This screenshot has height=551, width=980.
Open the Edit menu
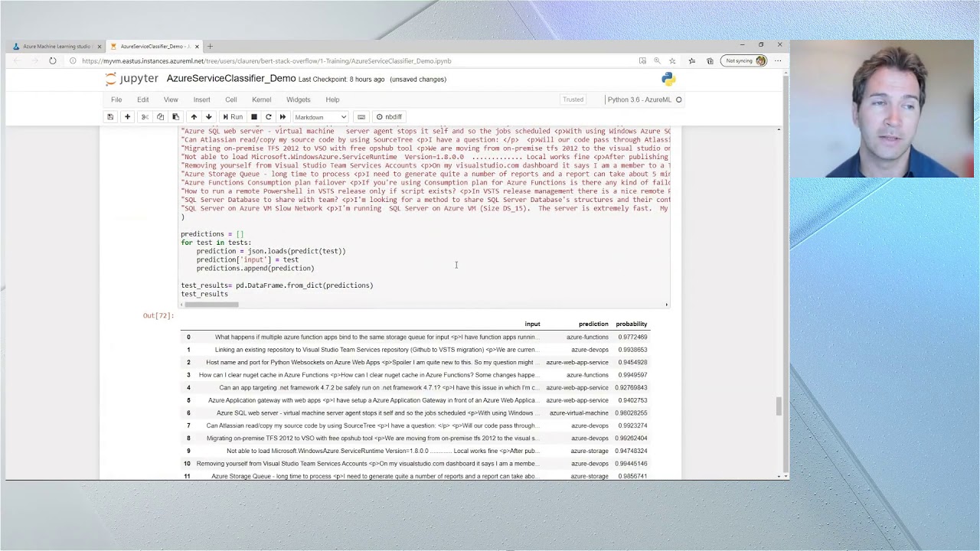pyautogui.click(x=143, y=99)
